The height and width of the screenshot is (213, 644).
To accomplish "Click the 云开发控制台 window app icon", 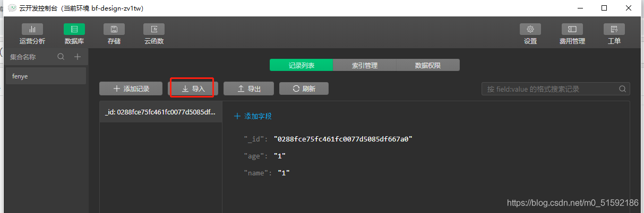I will (x=12, y=8).
